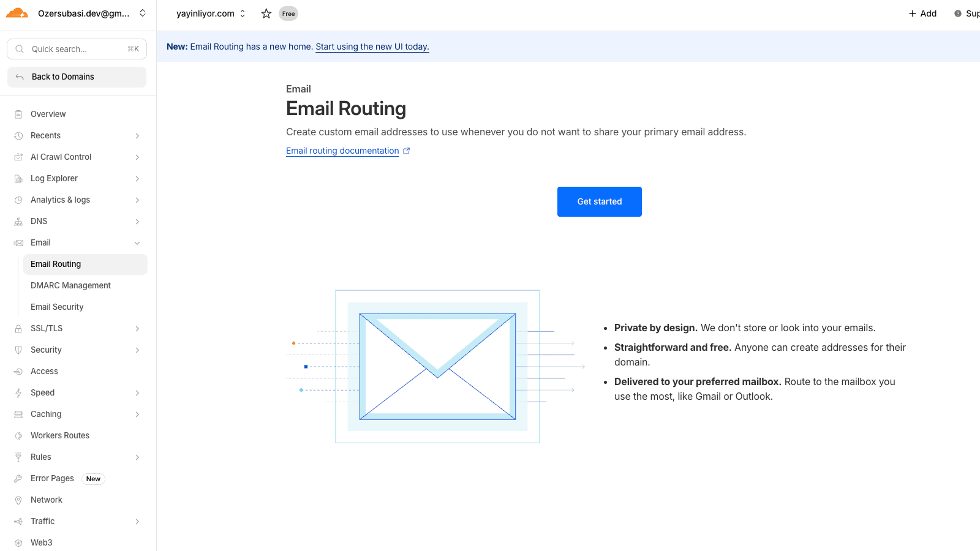Expand the Analytics & logs submenu
Image resolution: width=980 pixels, height=551 pixels.
[x=137, y=200]
